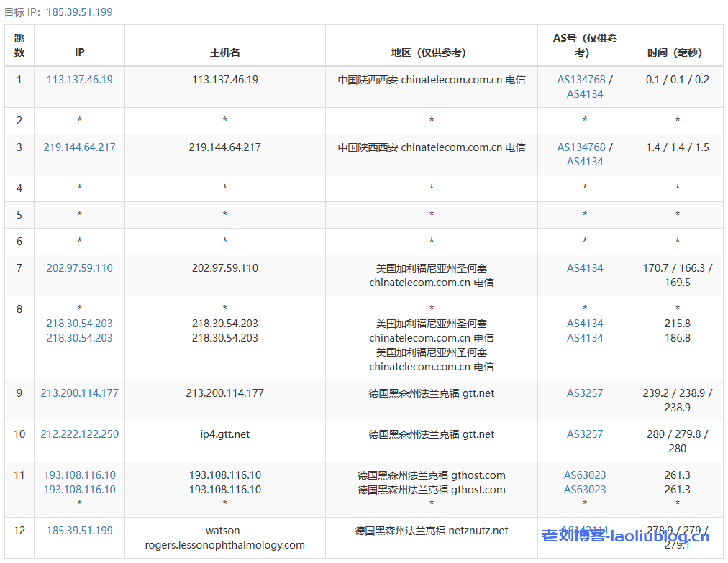The width and height of the screenshot is (728, 563).
Task: Open IP link 219.144.64.217 in hop 3
Action: 79,147
